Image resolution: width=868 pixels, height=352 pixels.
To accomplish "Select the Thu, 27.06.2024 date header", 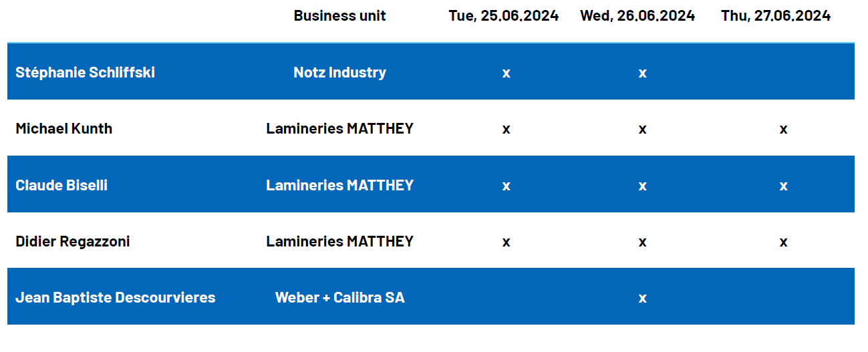I will click(x=776, y=15).
